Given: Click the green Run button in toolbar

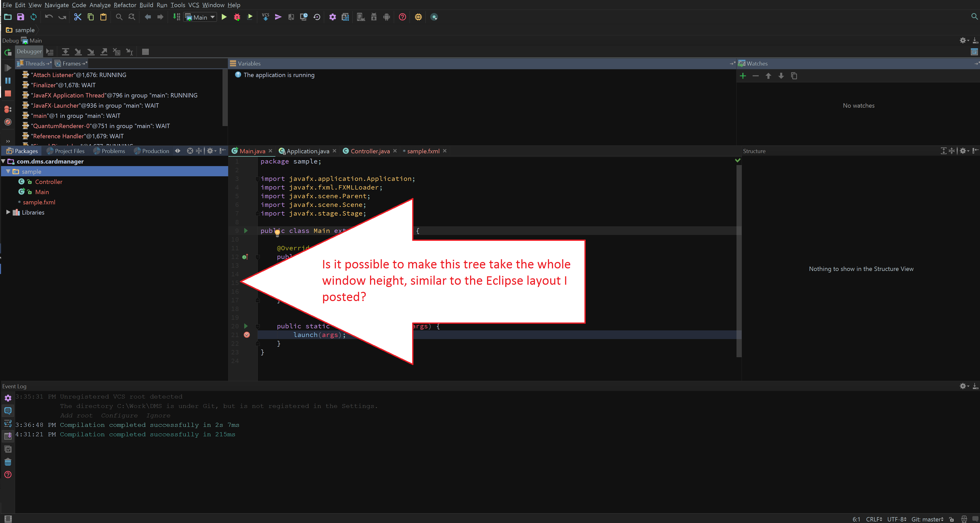Looking at the screenshot, I should 224,17.
